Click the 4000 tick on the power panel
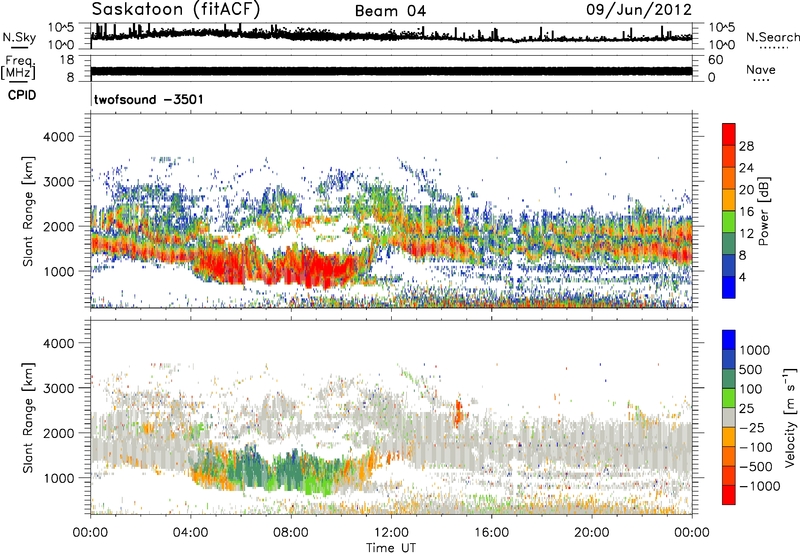Image resolution: width=800 pixels, height=554 pixels. point(59,137)
